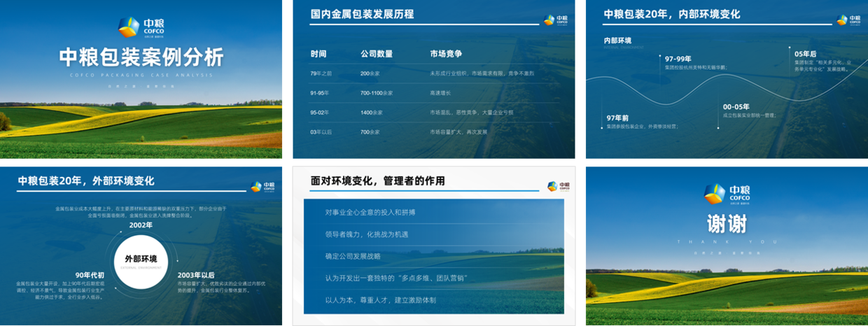Click the 79年之前 table cell
This screenshot has height=326, width=868.
[x=321, y=73]
